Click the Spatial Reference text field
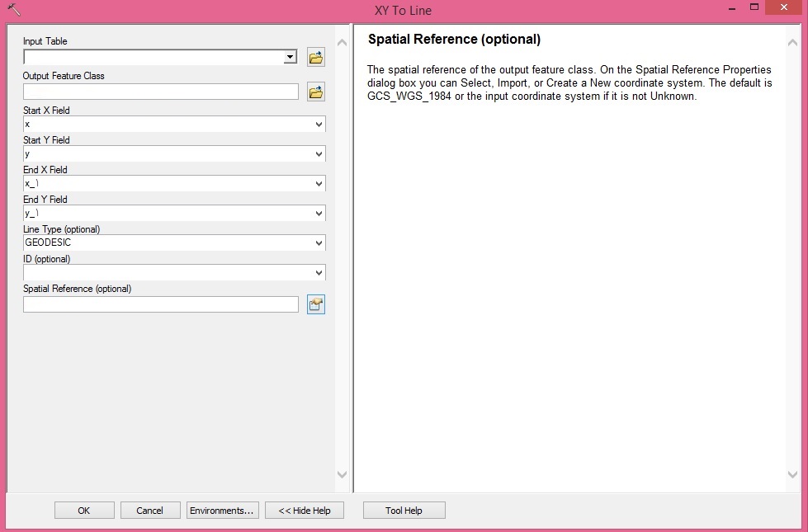This screenshot has width=808, height=532. pyautogui.click(x=161, y=304)
